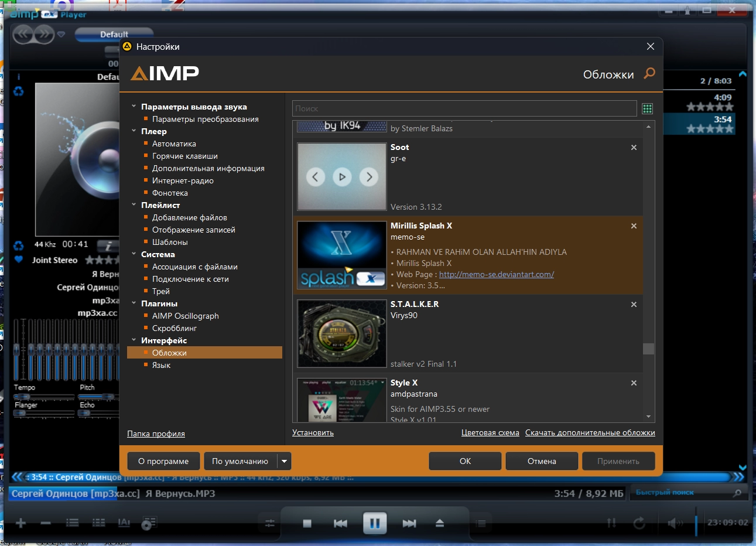
Task: Remove the Soot skin with its X
Action: tap(634, 148)
